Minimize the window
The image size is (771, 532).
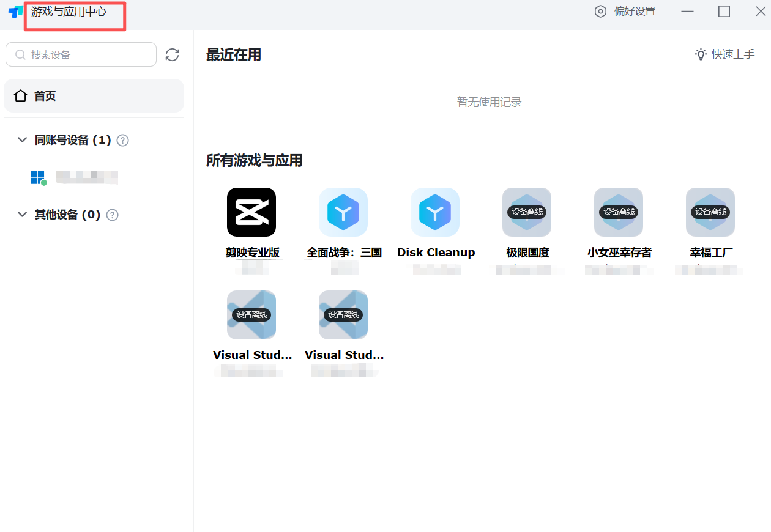(x=688, y=12)
